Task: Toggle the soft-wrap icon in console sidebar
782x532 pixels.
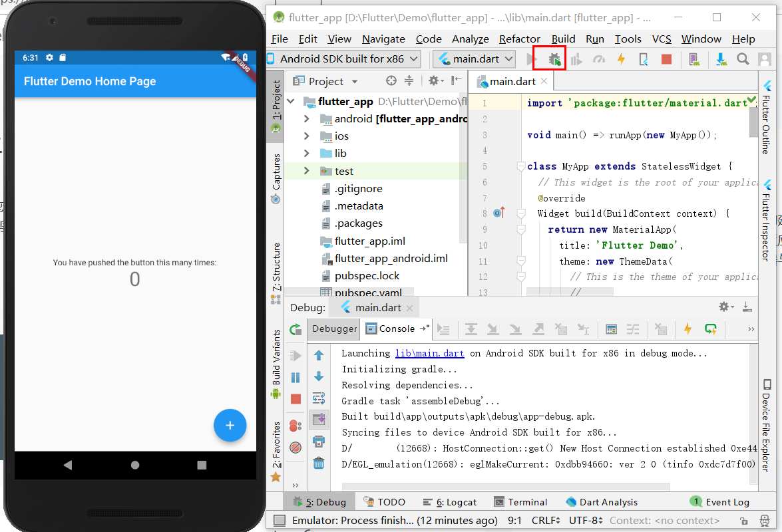Action: click(x=319, y=398)
